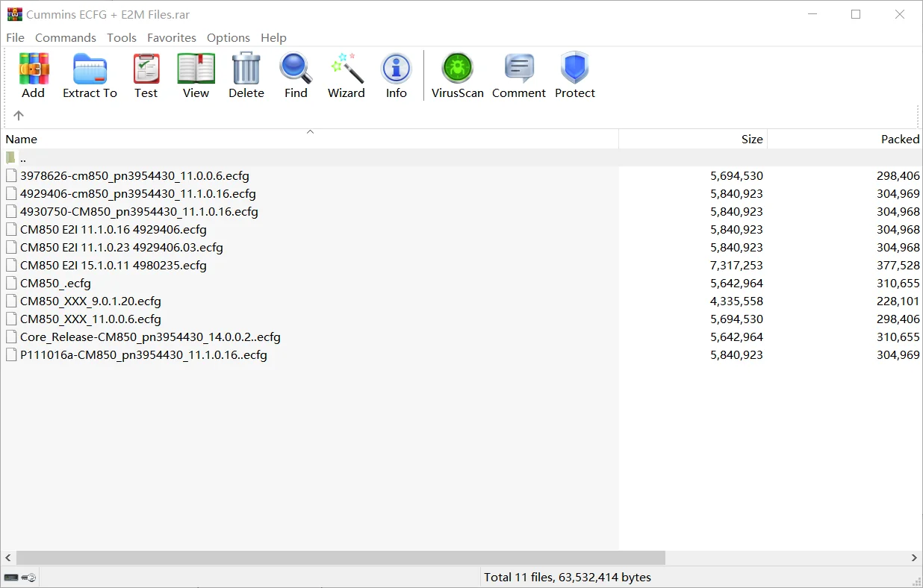Open the Favorites menu
This screenshot has height=588, width=923.
(172, 37)
